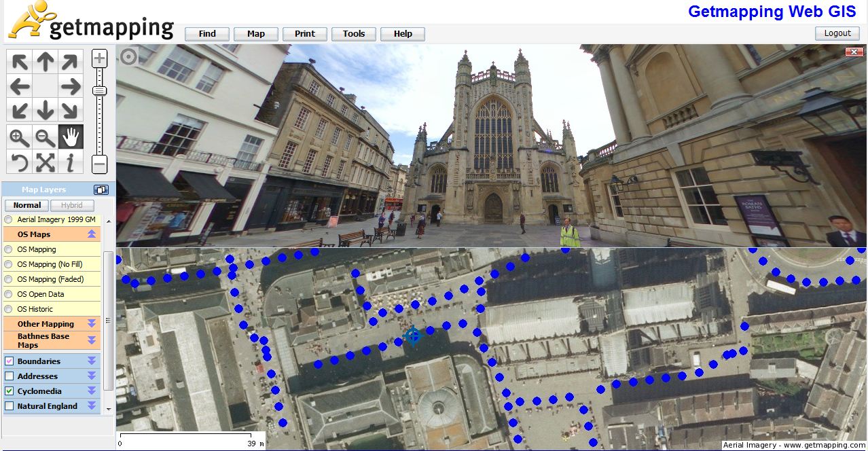Check the Addresses layer checkbox
868x451 pixels.
pos(9,376)
